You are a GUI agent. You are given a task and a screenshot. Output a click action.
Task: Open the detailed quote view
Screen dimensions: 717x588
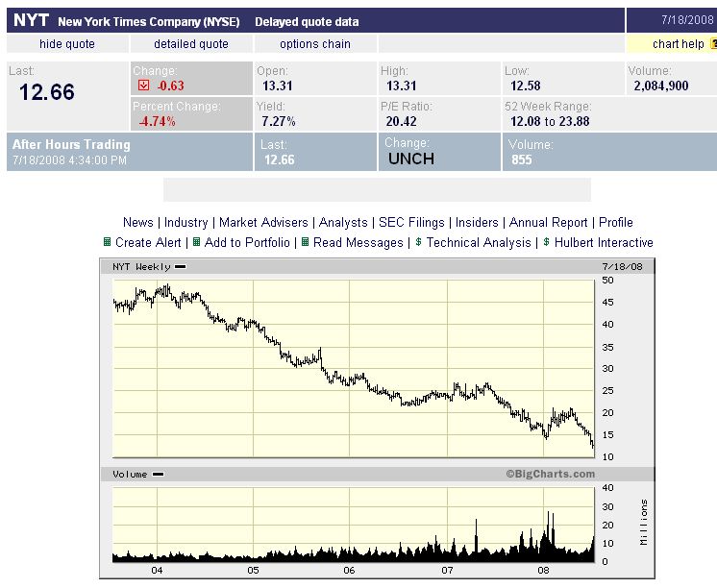pyautogui.click(x=191, y=44)
